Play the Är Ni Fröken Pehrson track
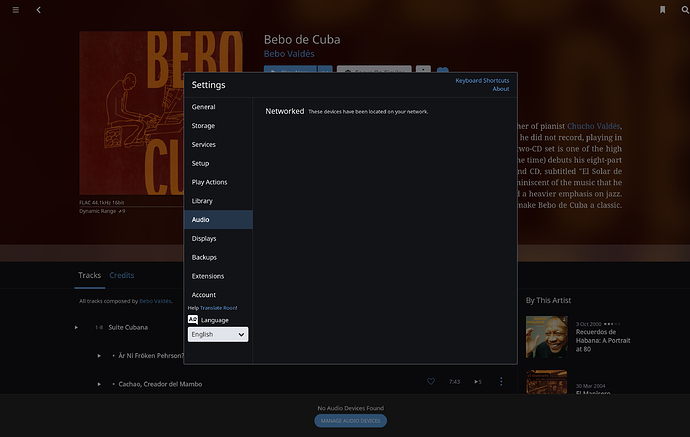The image size is (690, 437). click(x=99, y=356)
